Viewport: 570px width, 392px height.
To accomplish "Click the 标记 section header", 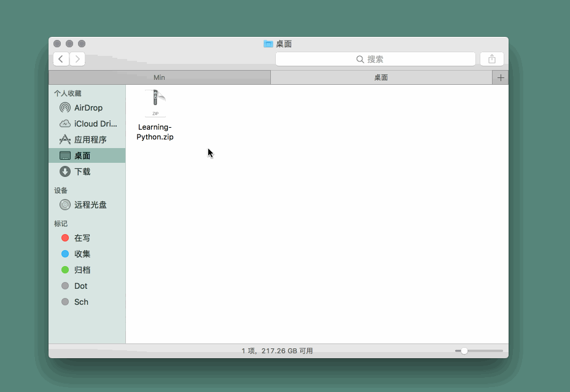I will pos(61,224).
